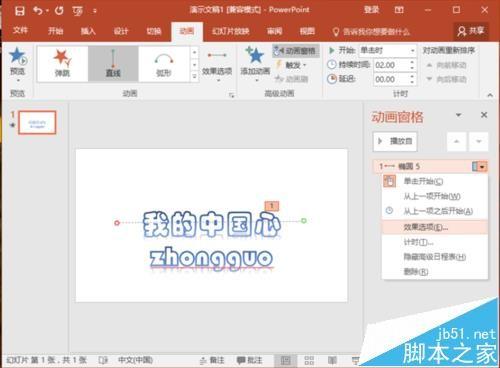Viewport: 500px width, 368px height.
Task: Click the Undo arrow icon
Action: tap(38, 11)
